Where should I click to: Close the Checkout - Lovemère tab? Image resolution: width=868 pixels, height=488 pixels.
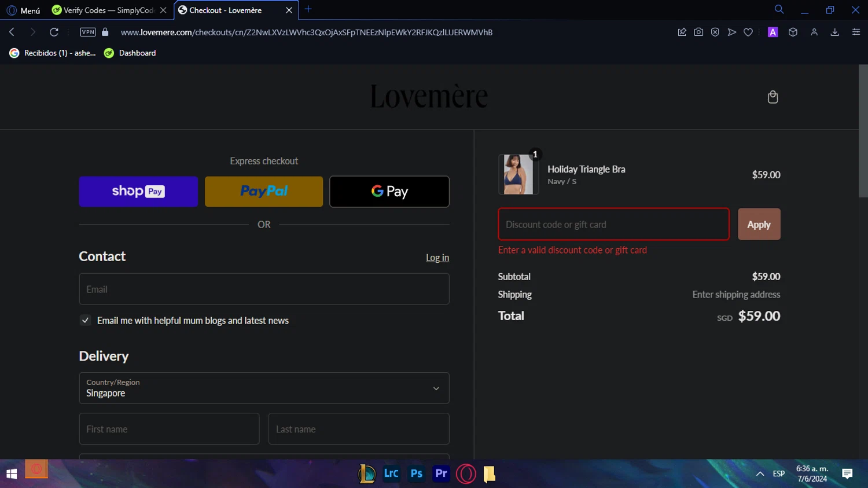point(289,10)
